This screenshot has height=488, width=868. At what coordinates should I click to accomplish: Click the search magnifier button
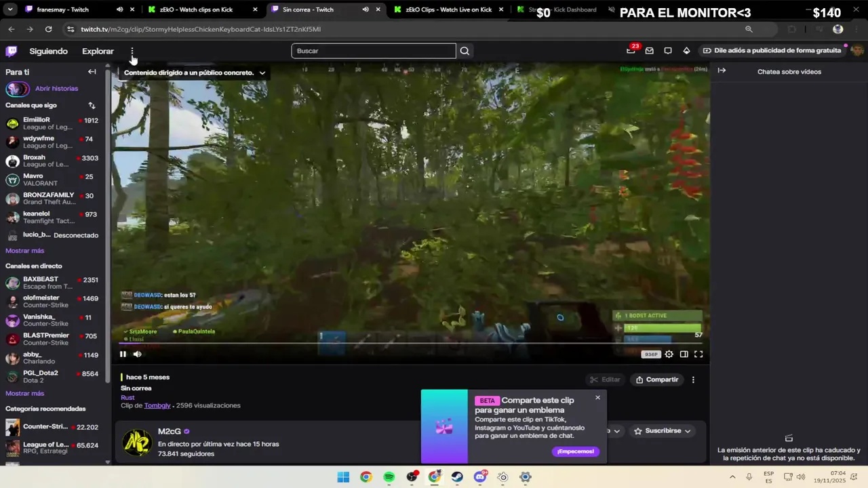point(465,51)
